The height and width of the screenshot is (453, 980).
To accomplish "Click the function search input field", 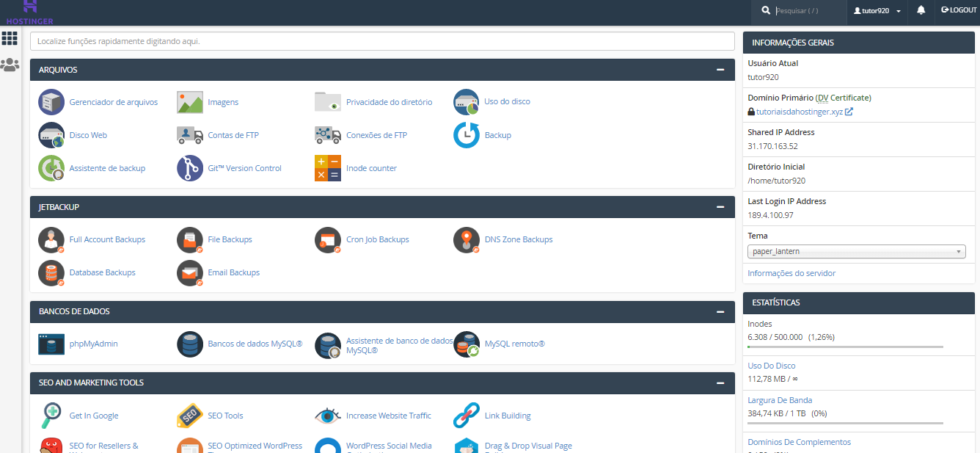I will 381,41.
